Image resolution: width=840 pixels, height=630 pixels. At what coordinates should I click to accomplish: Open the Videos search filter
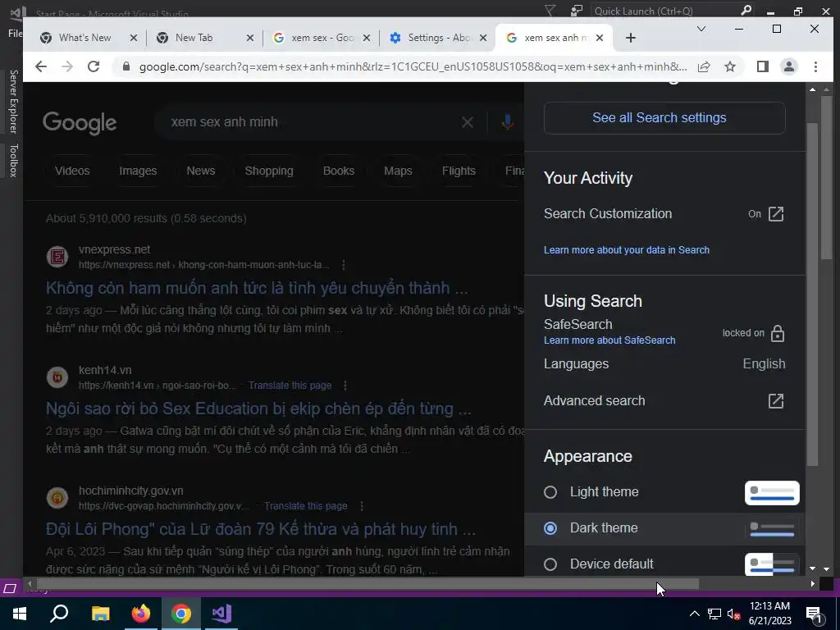pyautogui.click(x=72, y=171)
